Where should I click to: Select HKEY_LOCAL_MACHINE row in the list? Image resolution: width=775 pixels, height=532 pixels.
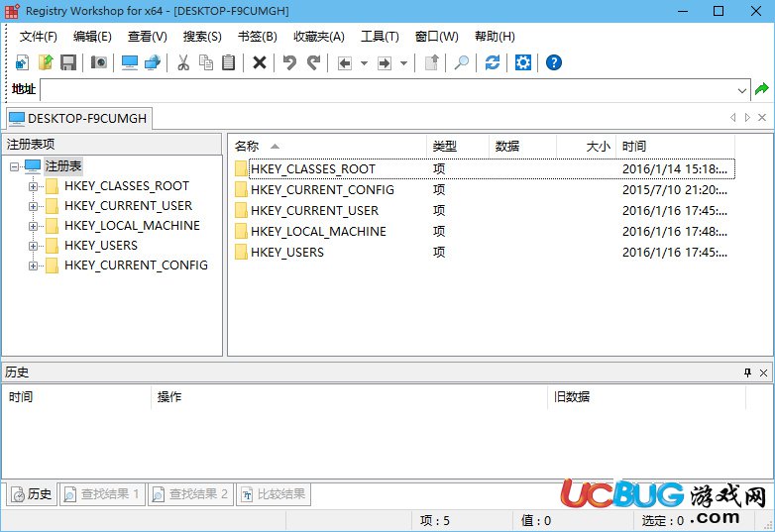tap(485, 232)
